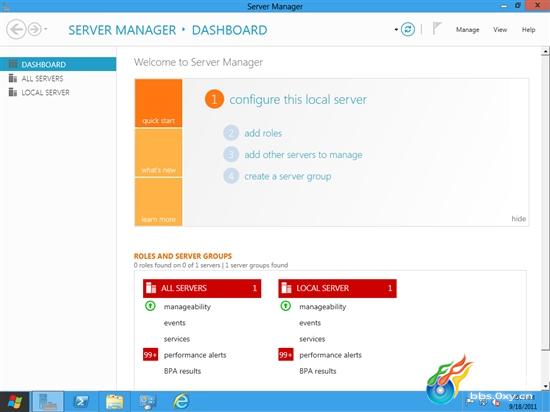Expand the dropdown arrow left of the refresh icon
The width and height of the screenshot is (550, 412).
coord(396,30)
